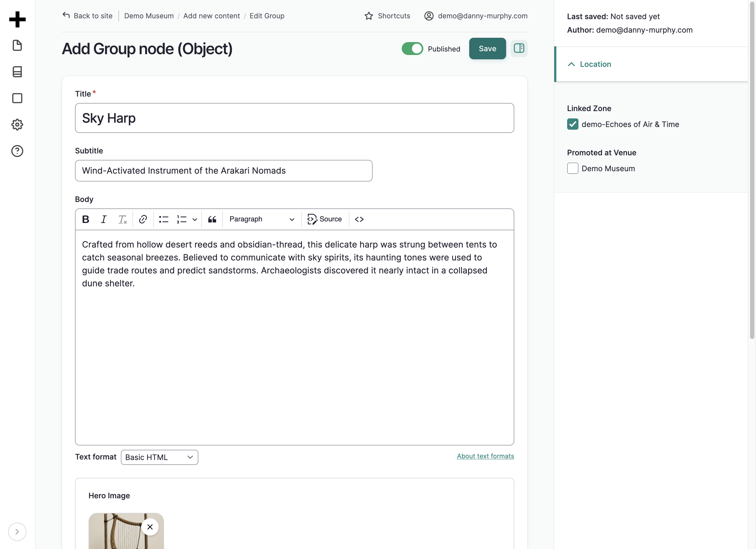Click Back to site link
Viewport: 756px width, 549px height.
click(x=87, y=16)
